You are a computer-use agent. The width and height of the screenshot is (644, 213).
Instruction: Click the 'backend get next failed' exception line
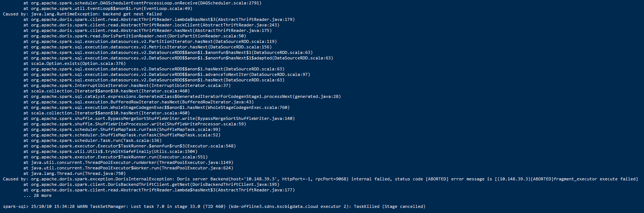point(132,14)
